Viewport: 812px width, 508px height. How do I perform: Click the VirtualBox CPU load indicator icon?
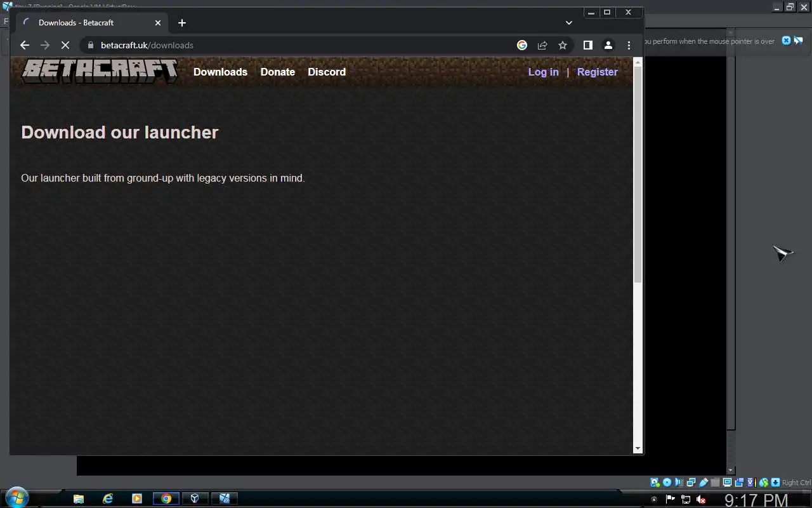(x=752, y=483)
